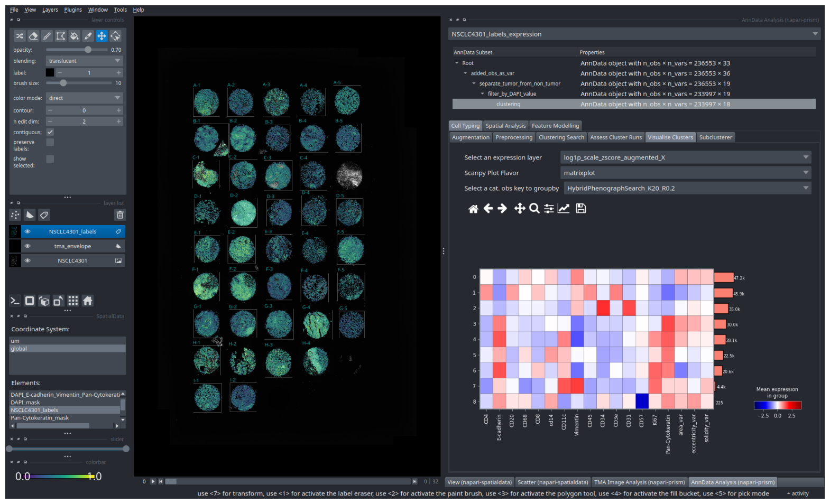Add a new labels layer
The width and height of the screenshot is (830, 504).
tap(44, 214)
